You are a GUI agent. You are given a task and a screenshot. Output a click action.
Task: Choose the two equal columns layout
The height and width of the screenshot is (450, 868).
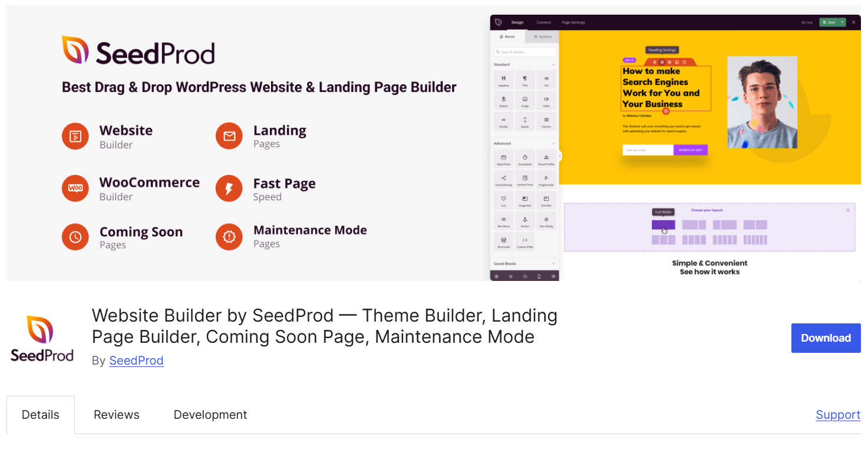point(755,225)
